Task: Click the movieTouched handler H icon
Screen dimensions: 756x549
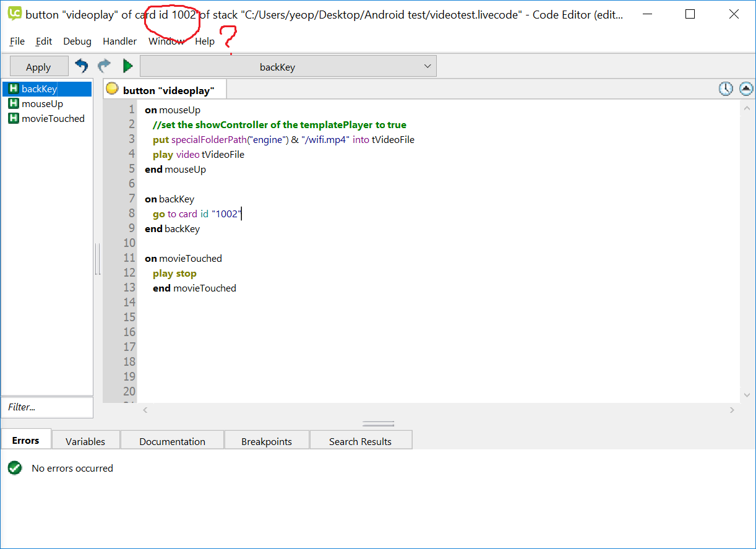Action: point(14,118)
